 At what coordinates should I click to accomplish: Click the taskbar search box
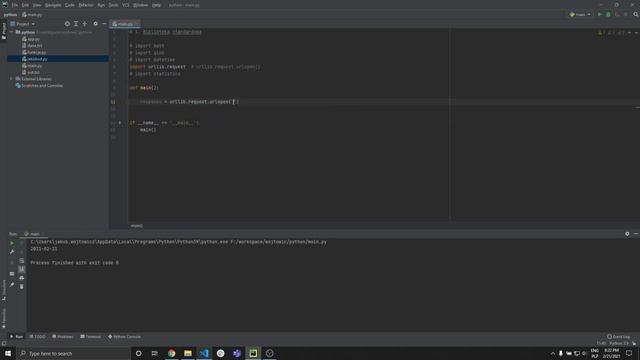[73, 353]
